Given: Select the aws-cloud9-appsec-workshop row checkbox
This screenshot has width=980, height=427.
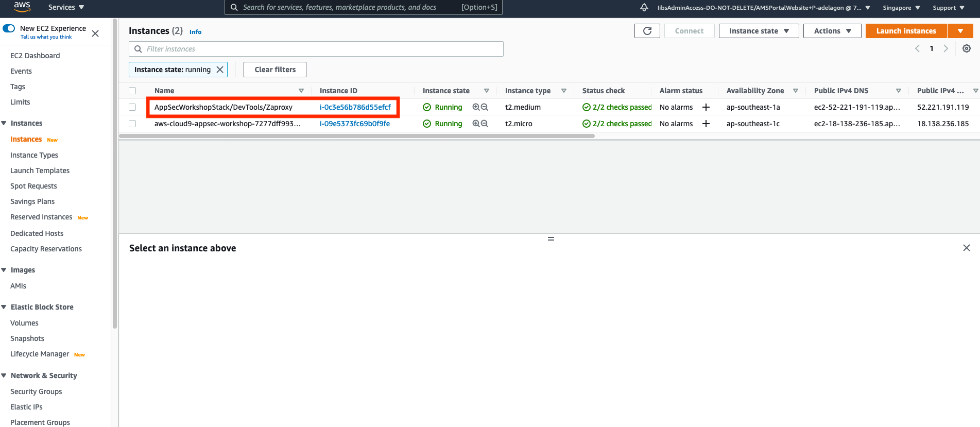Looking at the screenshot, I should click(x=132, y=124).
